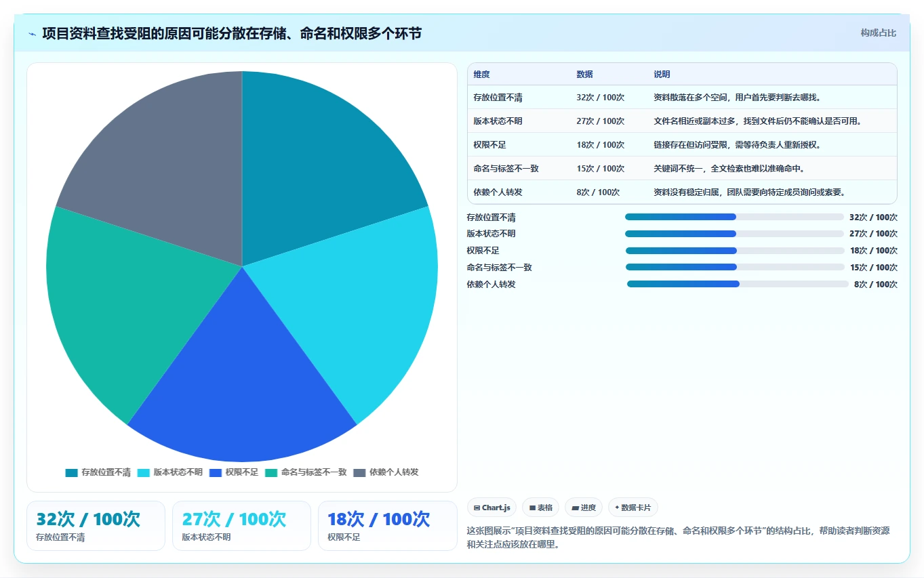Click the blue pie slice
924x578 pixels.
tap(242, 386)
